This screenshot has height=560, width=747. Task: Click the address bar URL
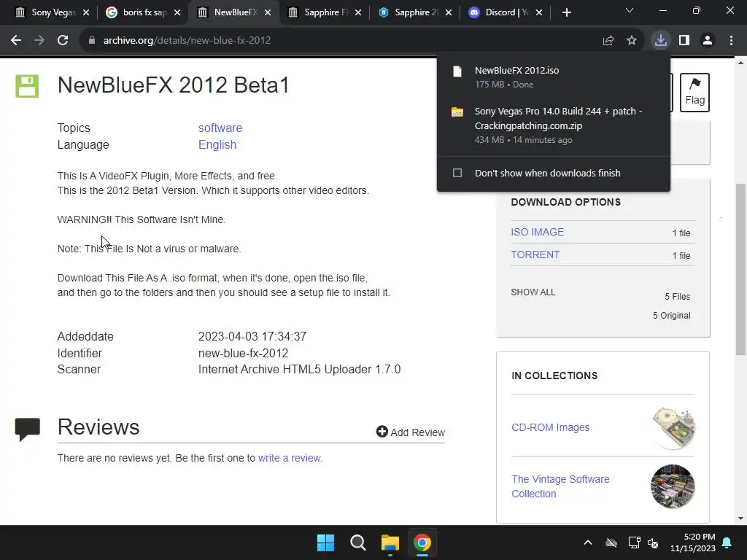187,41
